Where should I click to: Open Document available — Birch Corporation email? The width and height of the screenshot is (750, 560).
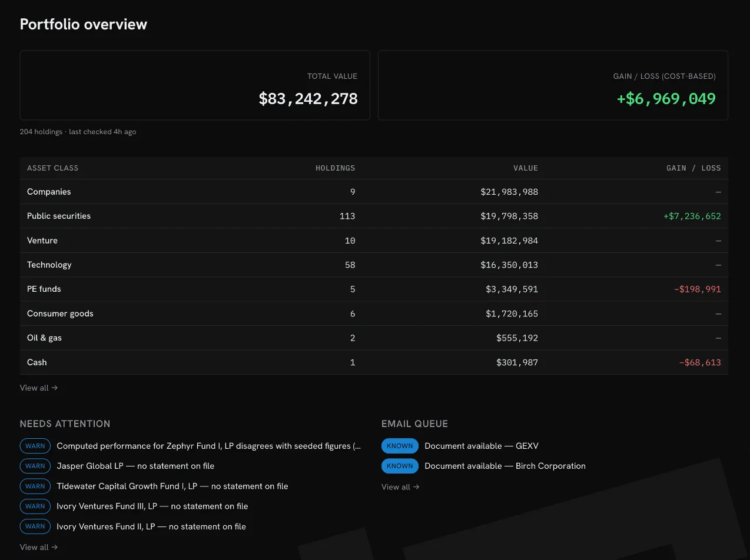[x=505, y=466]
